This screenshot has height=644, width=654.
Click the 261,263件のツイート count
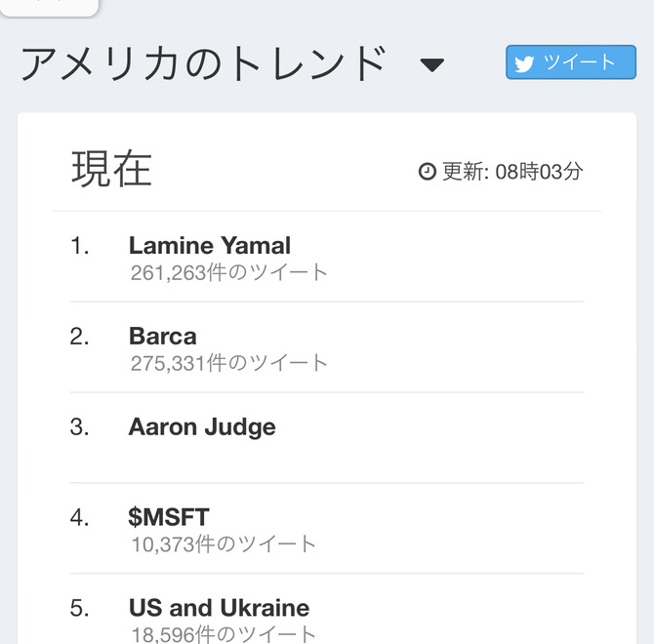pyautogui.click(x=229, y=272)
